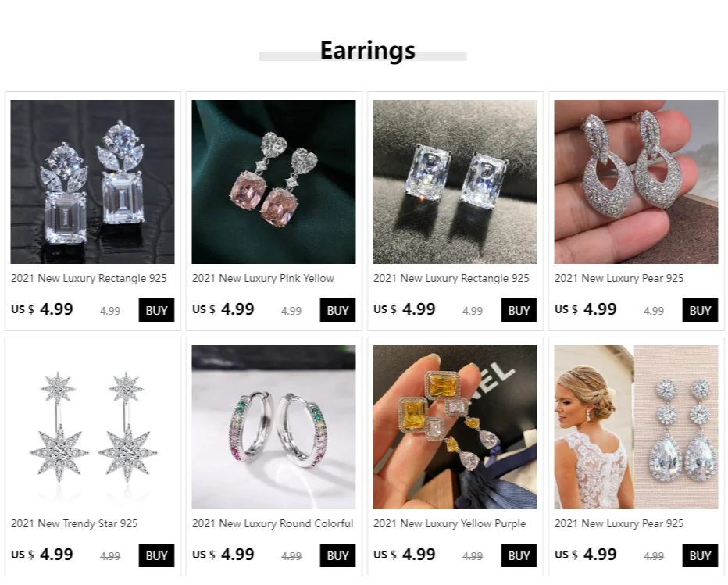Click BUY for Yellow Purple earrings
The image size is (728, 585).
point(519,555)
